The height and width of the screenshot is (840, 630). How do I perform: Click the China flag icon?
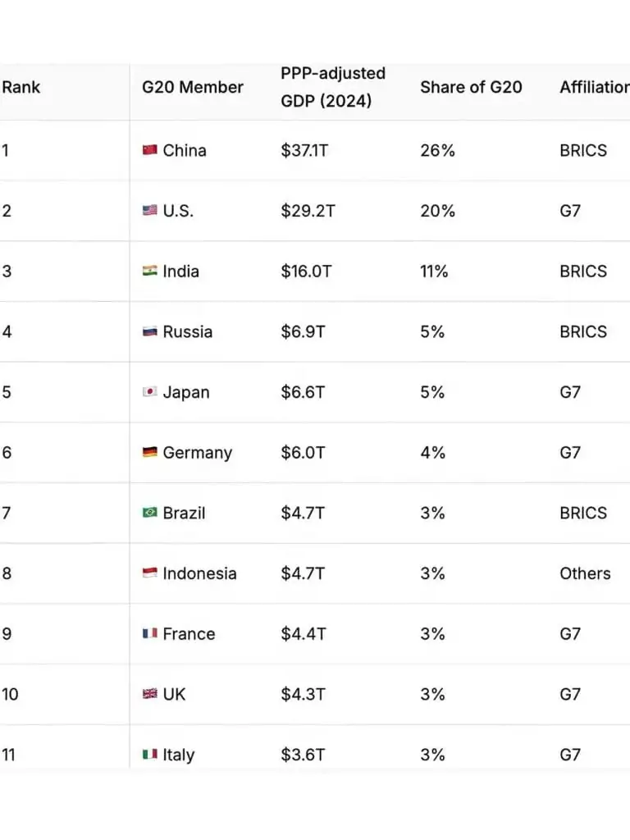(x=150, y=150)
